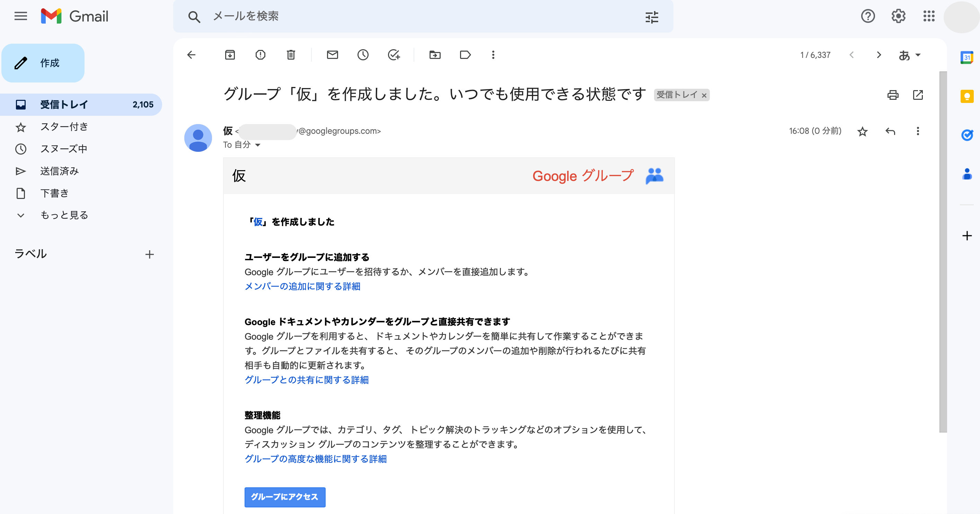Screen dimensions: 980x514
Task: Click in メールを検索 search field
Action: 422,16
